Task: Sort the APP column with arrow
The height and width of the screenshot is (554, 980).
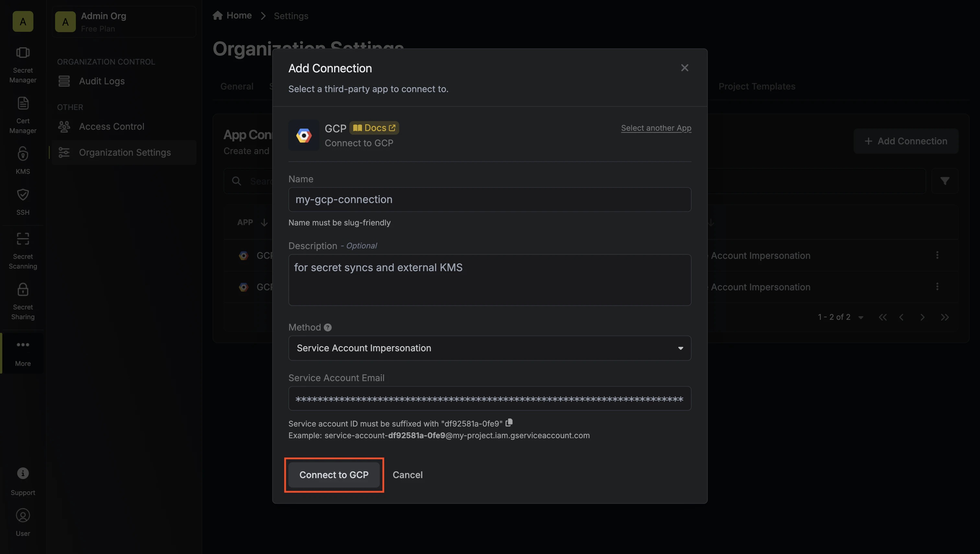Action: 264,223
